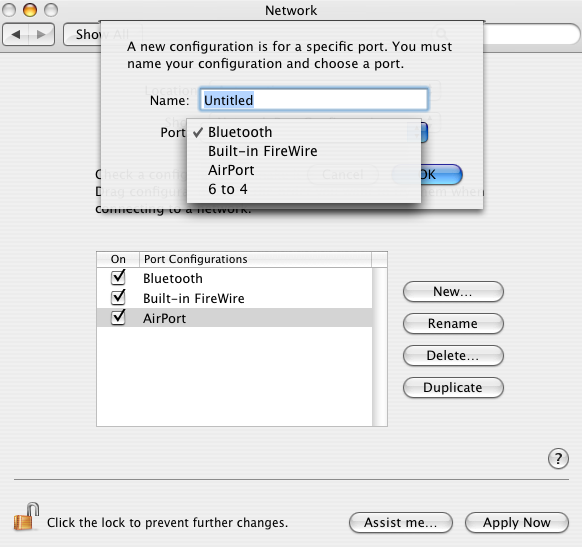Select Built-in FireWire from Port menu
The width and height of the screenshot is (582, 547).
click(304, 151)
